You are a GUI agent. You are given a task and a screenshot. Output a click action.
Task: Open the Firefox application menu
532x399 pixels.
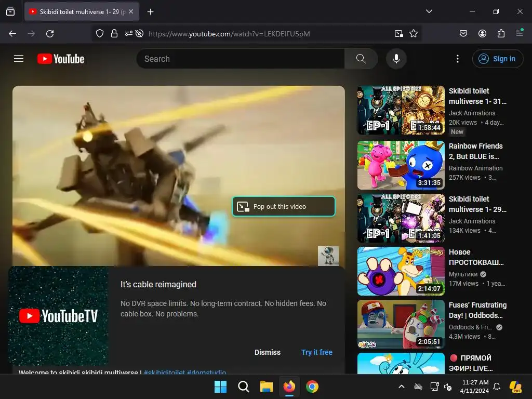(x=520, y=33)
